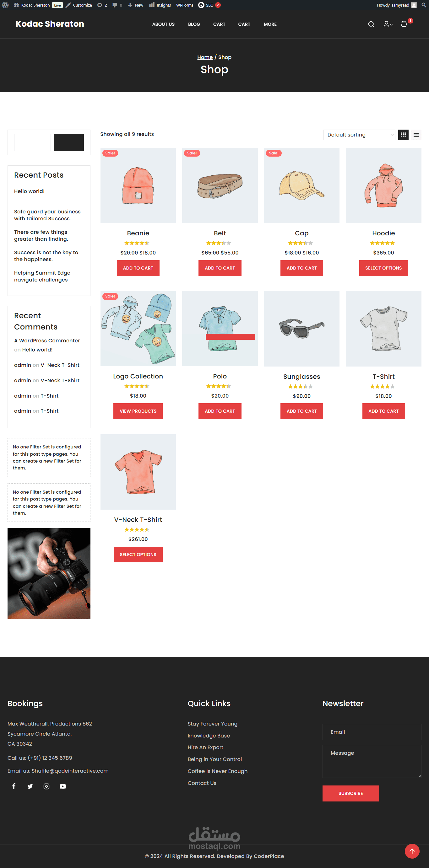Click the red back-to-top arrow button
The height and width of the screenshot is (868, 429).
pos(412,851)
